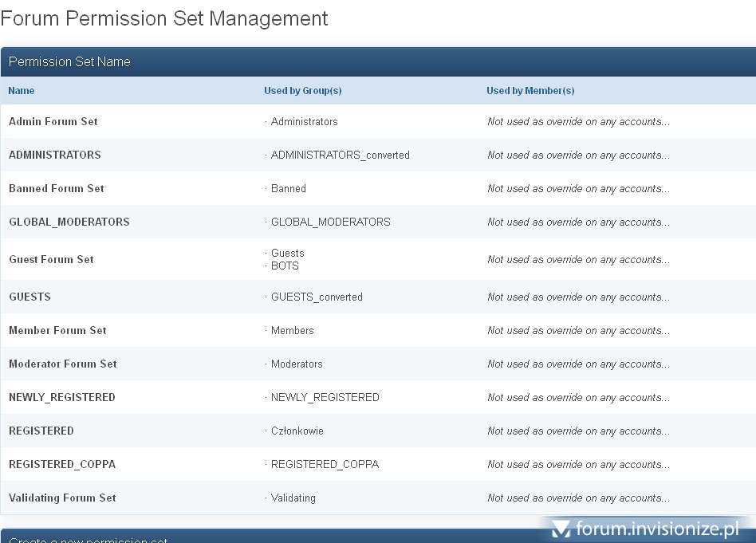Click the Członkowie group entry
Viewport: 756px width, 543px height.
coord(297,431)
